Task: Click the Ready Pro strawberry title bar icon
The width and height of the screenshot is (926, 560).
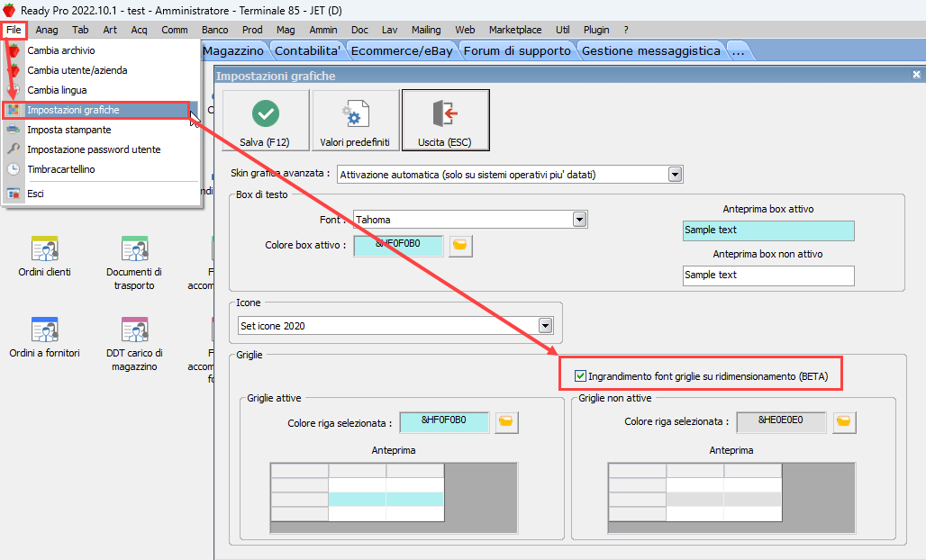Action: (x=9, y=10)
